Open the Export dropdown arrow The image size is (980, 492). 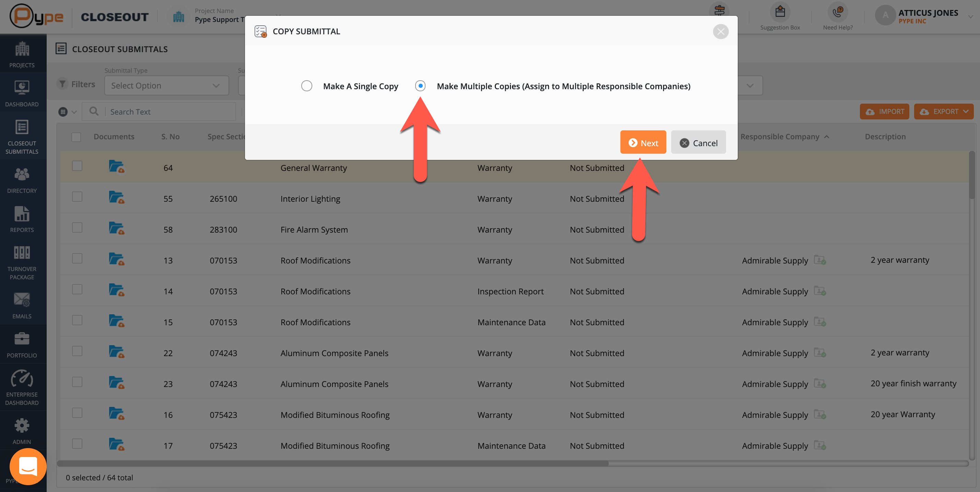966,112
